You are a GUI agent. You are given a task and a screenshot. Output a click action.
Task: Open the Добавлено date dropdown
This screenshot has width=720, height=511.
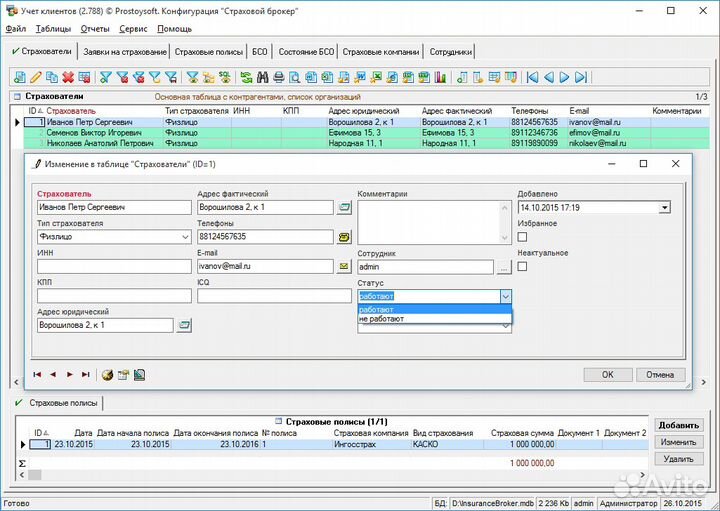coord(663,208)
